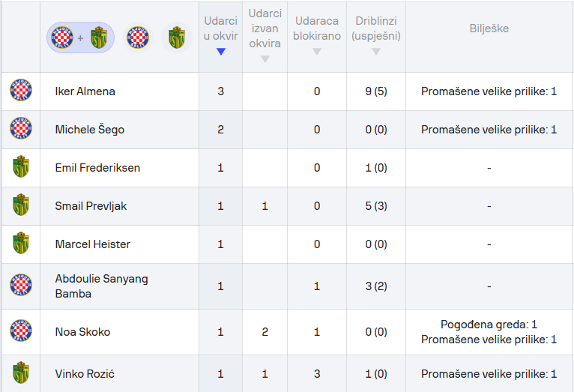The width and height of the screenshot is (574, 392).
Task: Click the crest beside Noa Skoko
Action: [21, 332]
